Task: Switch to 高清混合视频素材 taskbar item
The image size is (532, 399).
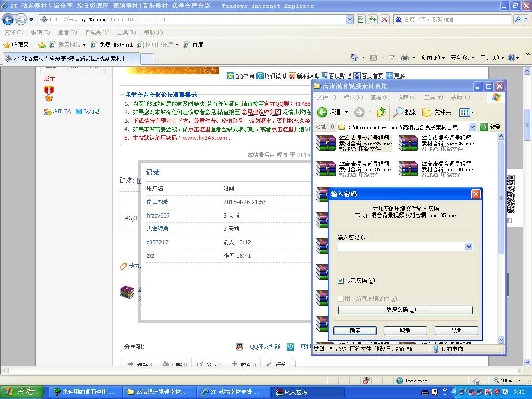Action: click(159, 392)
